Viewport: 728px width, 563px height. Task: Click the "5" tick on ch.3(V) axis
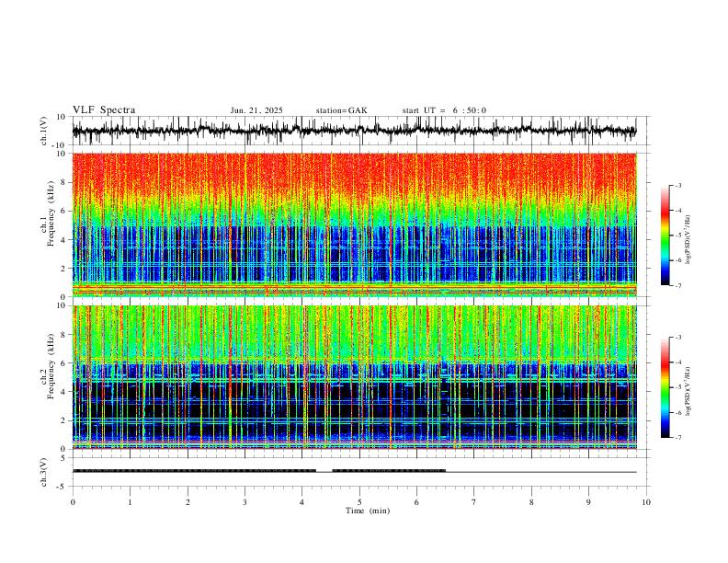click(64, 458)
